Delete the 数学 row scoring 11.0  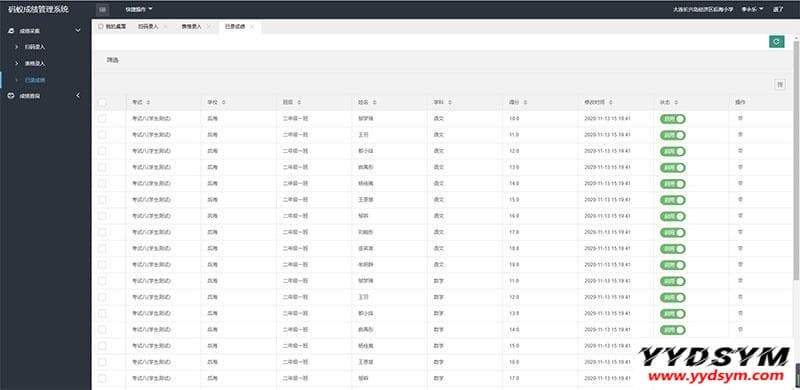(740, 281)
